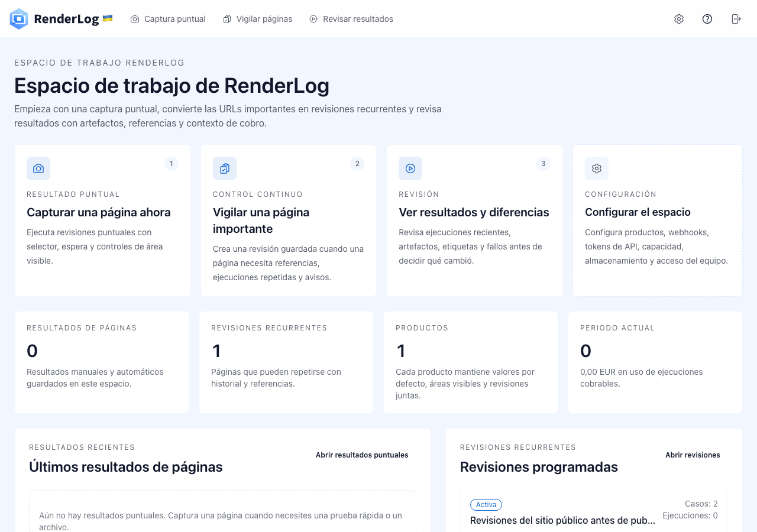Open Ver resultados y diferencias card
Screen dimensions: 757x532
point(474,220)
